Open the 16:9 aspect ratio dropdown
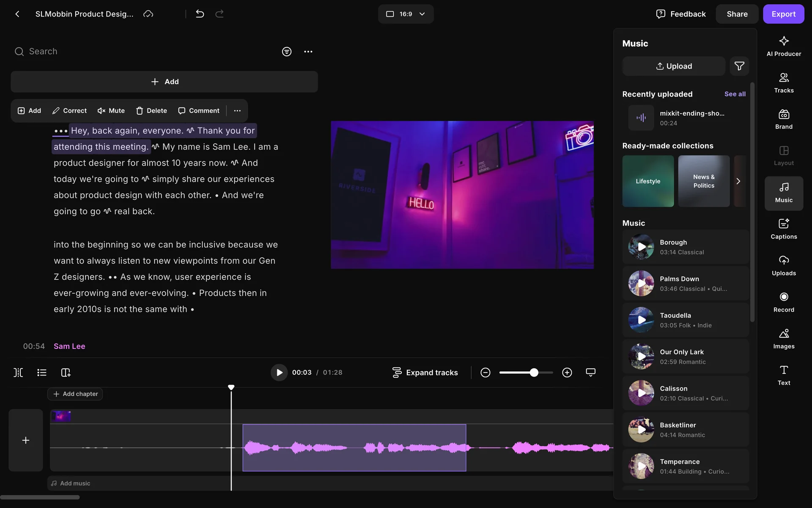The image size is (812, 508). click(405, 14)
